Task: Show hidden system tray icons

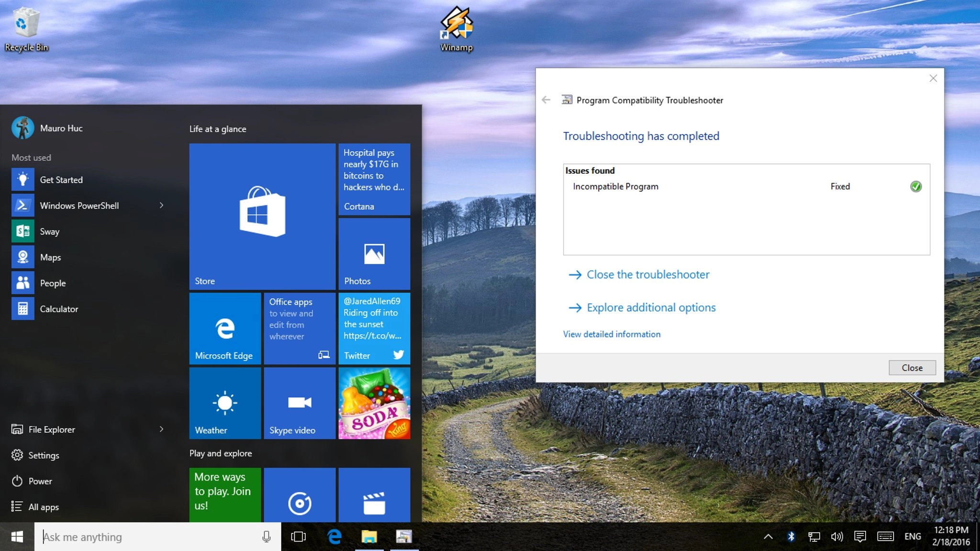Action: click(x=768, y=537)
